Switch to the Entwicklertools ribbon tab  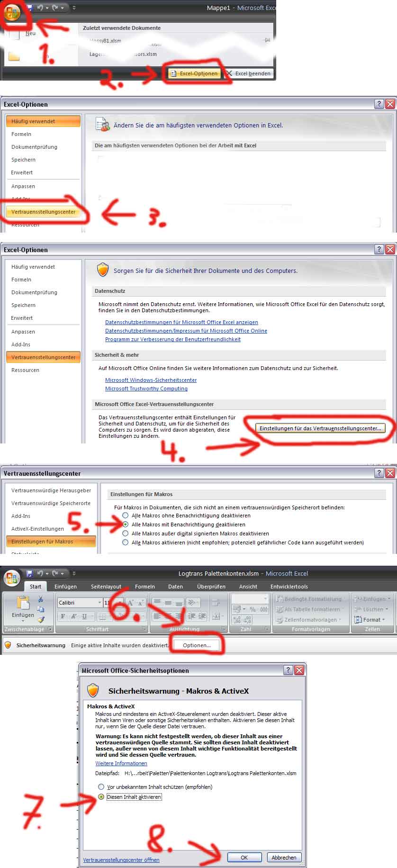(289, 587)
